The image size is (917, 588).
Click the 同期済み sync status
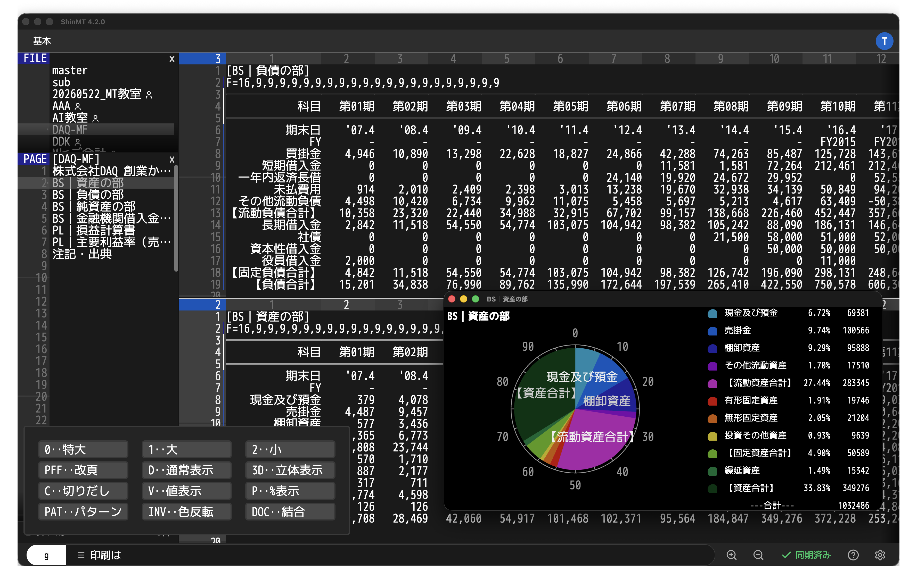coord(806,555)
